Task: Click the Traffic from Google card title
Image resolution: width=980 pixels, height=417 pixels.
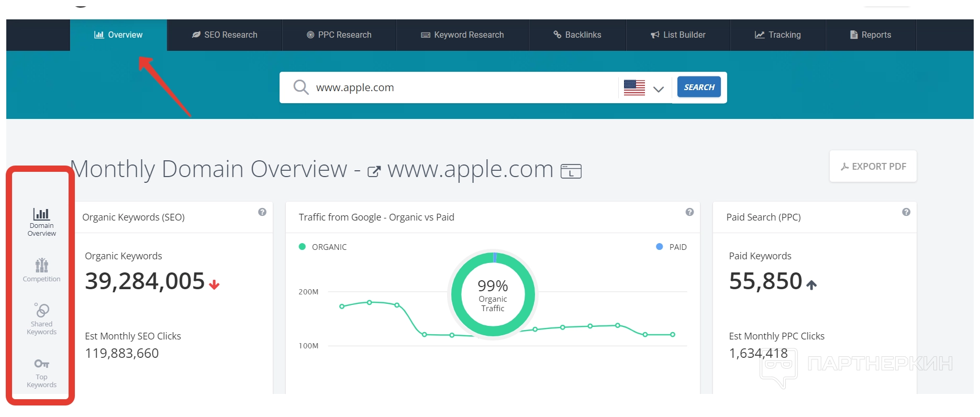Action: [x=376, y=217]
